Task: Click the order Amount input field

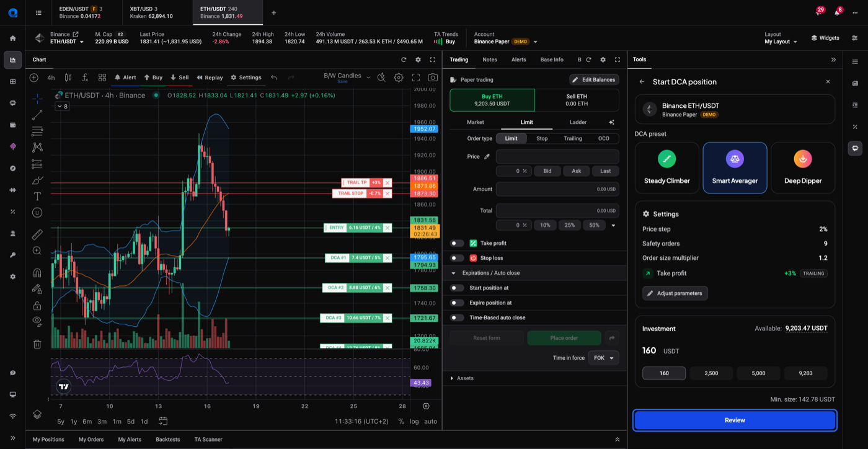Action: click(557, 189)
